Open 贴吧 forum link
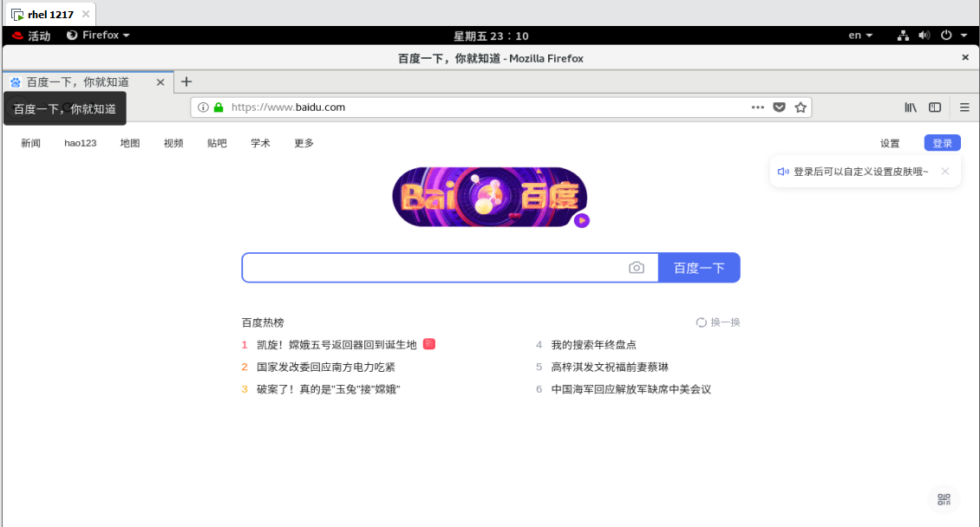 click(217, 143)
